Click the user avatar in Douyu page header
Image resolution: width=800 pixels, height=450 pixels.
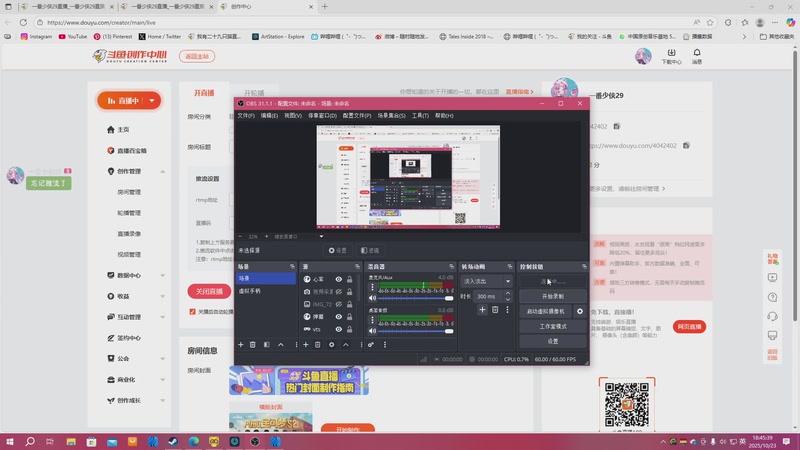click(x=643, y=56)
